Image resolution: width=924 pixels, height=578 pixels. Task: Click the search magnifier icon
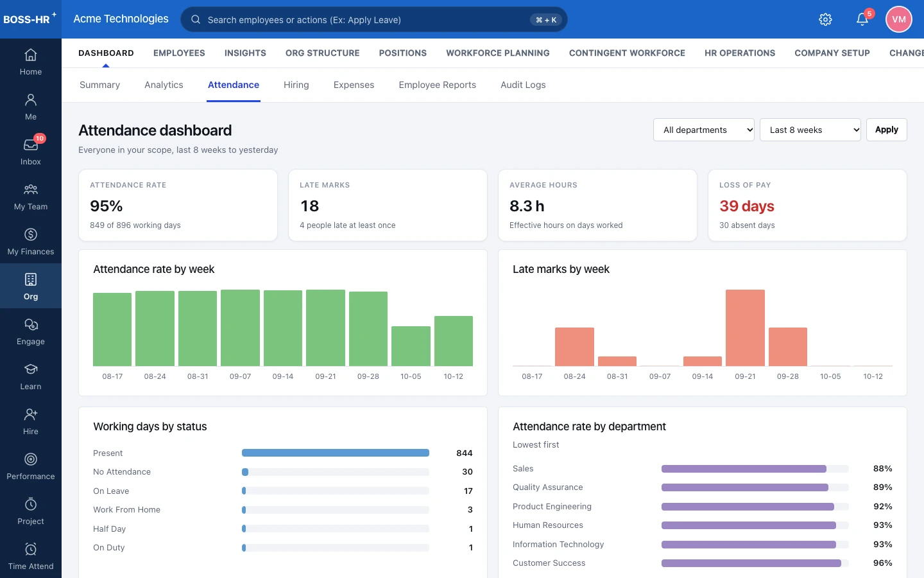tap(196, 19)
